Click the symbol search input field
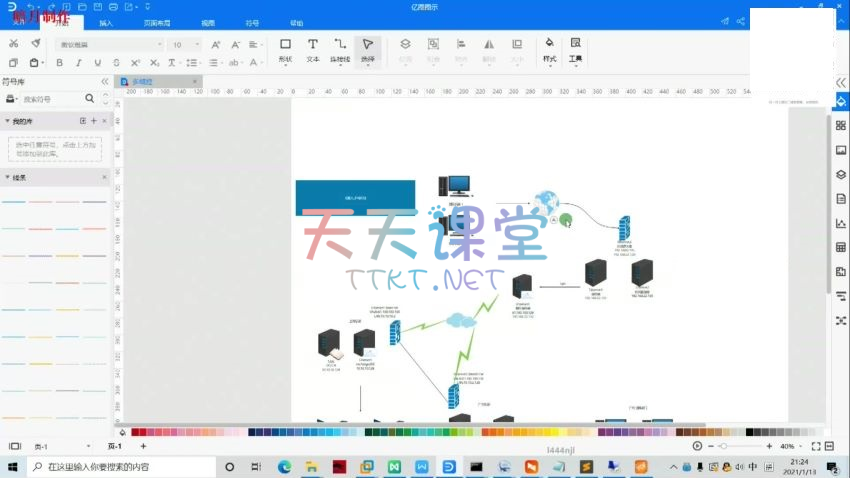The image size is (850, 478). click(52, 99)
